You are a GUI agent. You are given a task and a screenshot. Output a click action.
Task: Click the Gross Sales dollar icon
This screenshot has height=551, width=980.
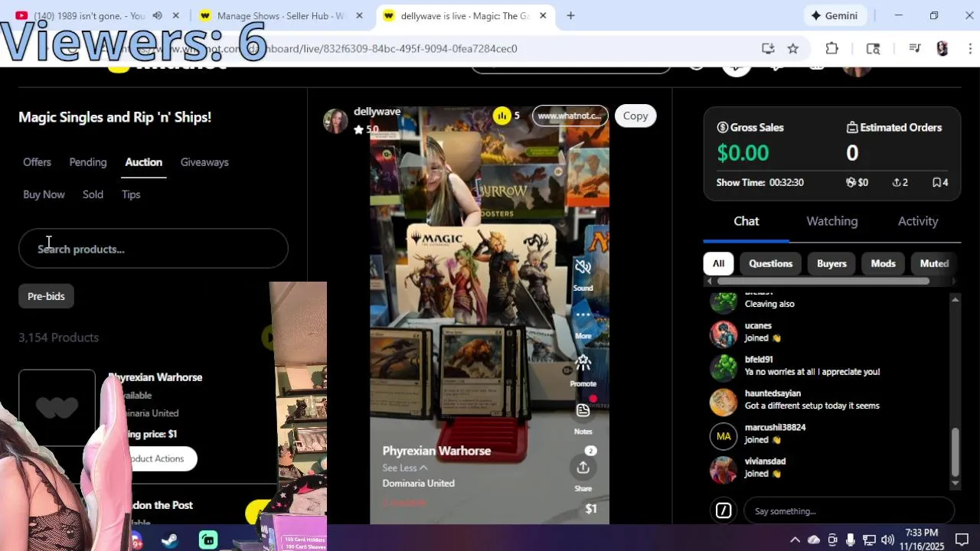722,128
